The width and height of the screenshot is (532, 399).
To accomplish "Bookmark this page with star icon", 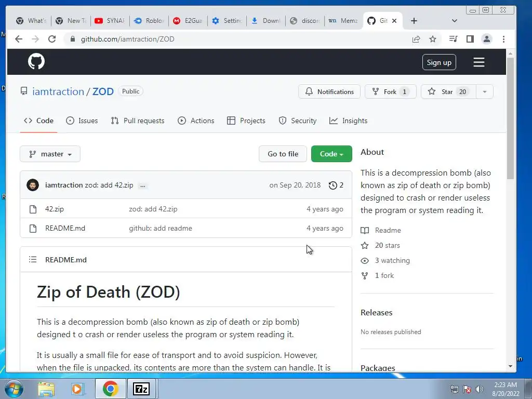I will (x=433, y=39).
